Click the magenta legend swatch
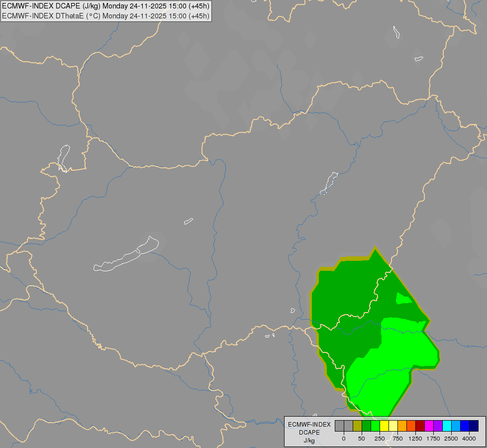Viewport: 487px width, 448px height. (x=429, y=426)
